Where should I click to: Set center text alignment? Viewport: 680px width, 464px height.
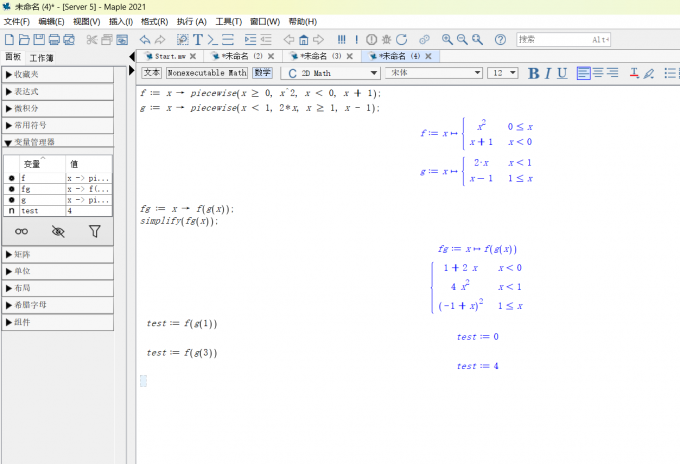click(598, 73)
